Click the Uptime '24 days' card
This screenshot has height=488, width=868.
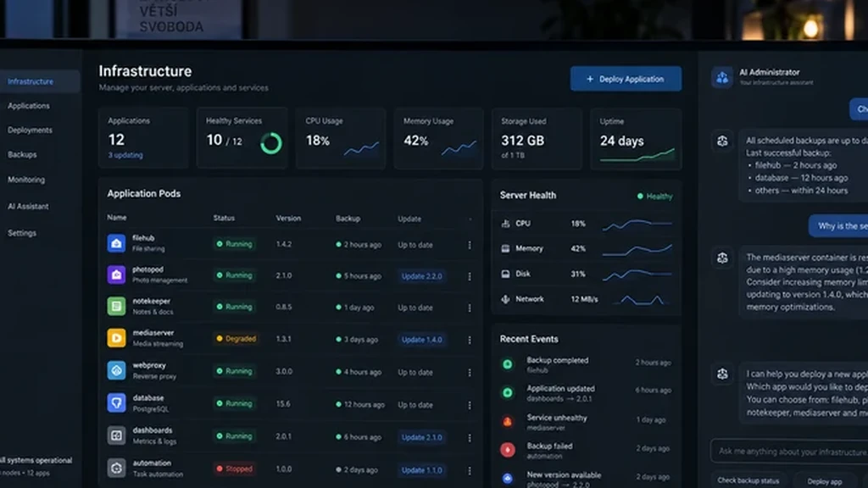[x=636, y=138]
